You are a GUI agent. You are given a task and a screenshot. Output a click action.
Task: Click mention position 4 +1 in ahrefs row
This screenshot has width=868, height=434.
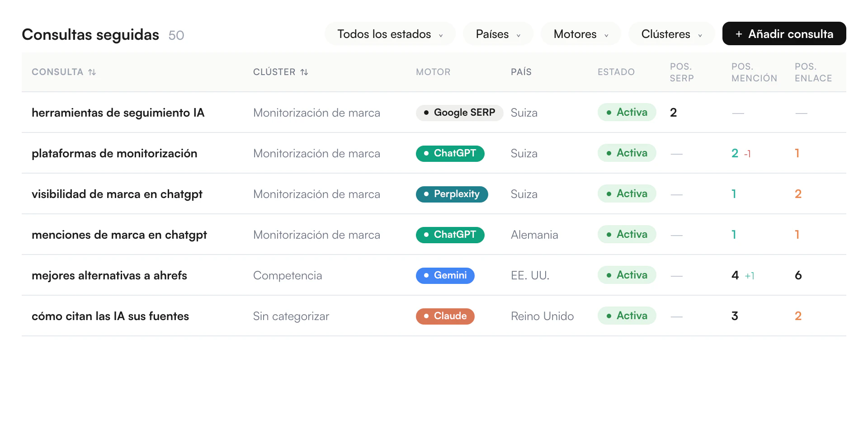pos(743,275)
